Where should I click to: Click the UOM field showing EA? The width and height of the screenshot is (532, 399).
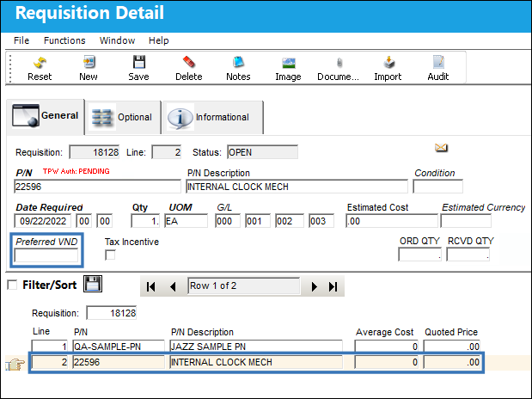coord(186,221)
